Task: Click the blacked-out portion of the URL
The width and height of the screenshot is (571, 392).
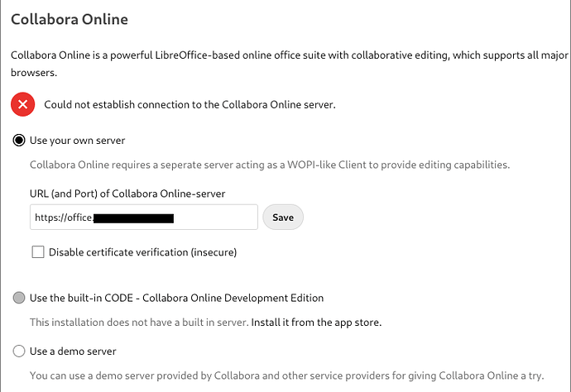Action: 132,218
